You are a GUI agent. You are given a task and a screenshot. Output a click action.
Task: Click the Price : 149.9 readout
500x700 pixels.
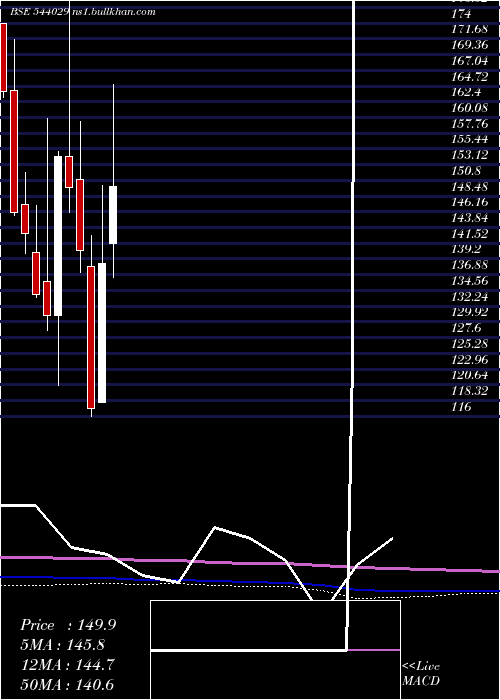pyautogui.click(x=68, y=625)
